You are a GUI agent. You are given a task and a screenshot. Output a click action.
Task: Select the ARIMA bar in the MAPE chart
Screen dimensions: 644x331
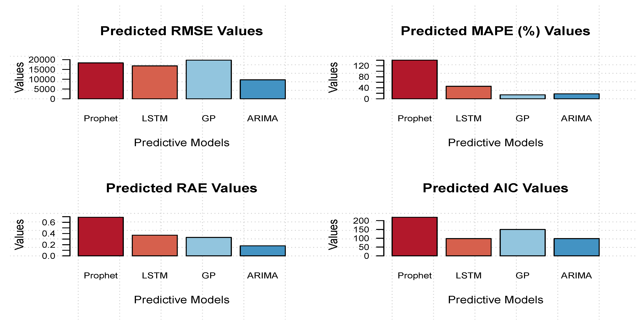pyautogui.click(x=576, y=96)
